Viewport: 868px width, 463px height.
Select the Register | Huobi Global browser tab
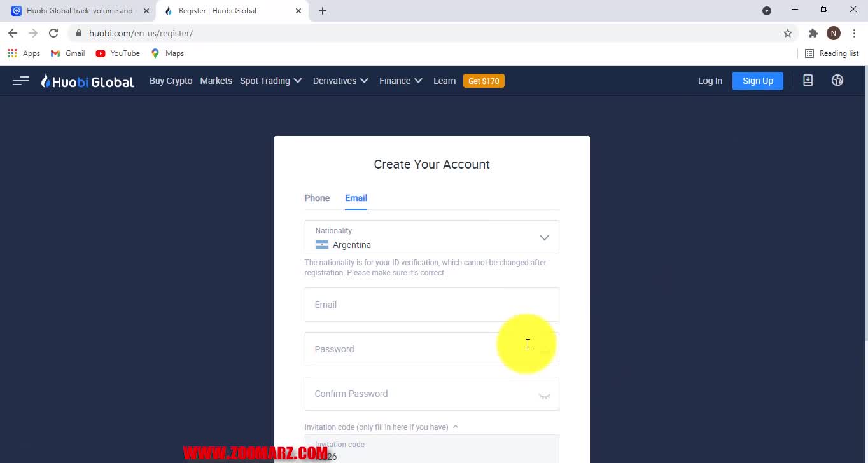(x=232, y=11)
